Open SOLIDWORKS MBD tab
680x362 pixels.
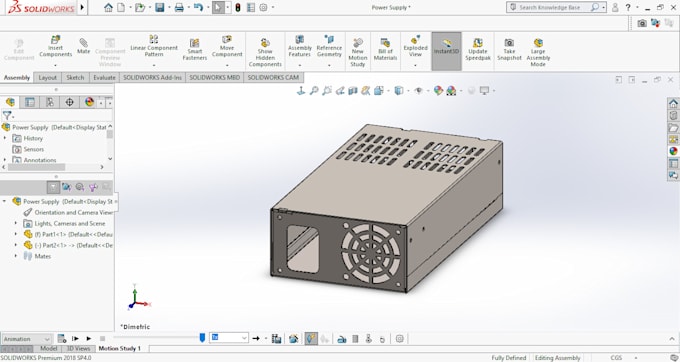coord(215,78)
